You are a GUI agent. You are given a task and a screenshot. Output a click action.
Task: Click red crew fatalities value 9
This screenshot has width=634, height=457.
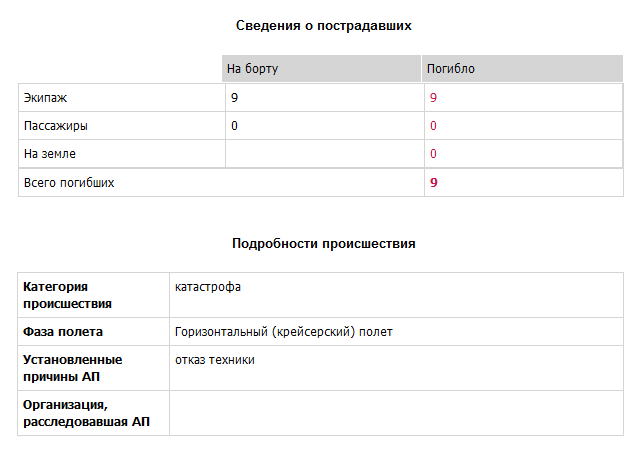[433, 97]
